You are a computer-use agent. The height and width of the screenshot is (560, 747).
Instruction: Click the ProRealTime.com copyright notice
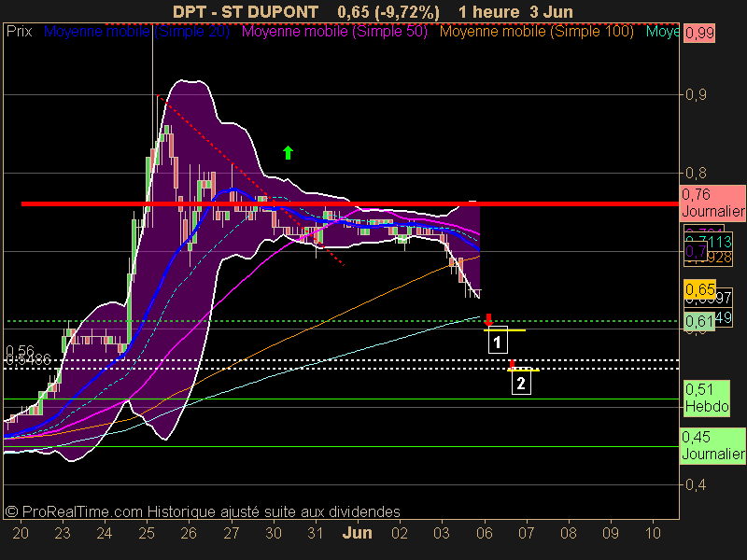(203, 511)
